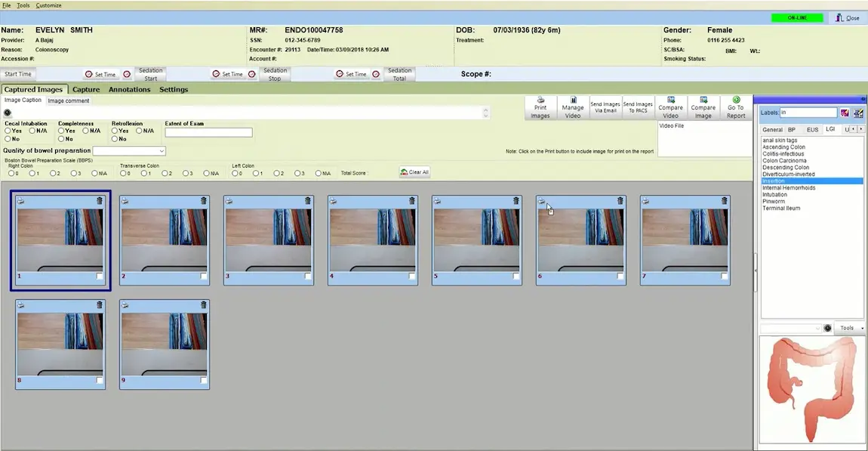Screen dimensions: 868x451
Task: Click the Print Images icon
Action: tap(540, 107)
